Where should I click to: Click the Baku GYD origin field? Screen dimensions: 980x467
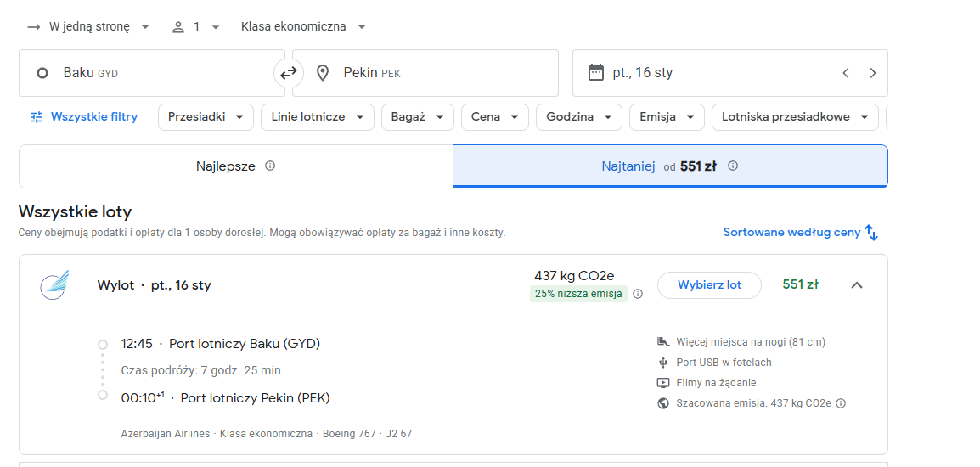[152, 73]
